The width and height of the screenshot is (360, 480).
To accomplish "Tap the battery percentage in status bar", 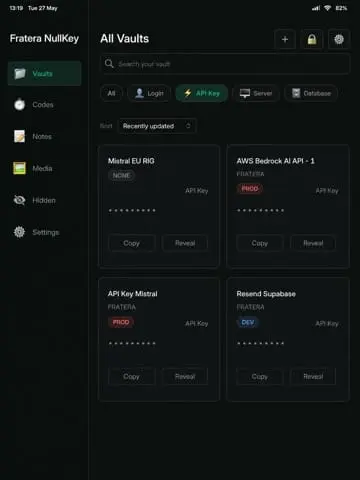I will (341, 8).
